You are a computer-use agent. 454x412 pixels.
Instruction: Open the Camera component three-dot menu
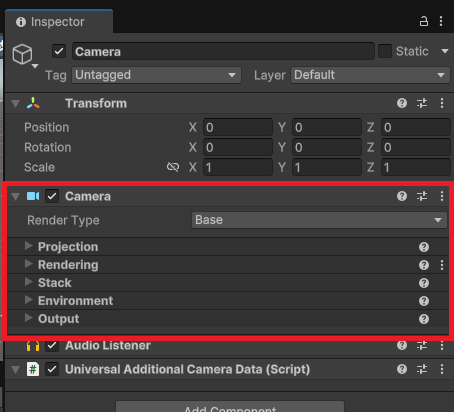pyautogui.click(x=442, y=196)
